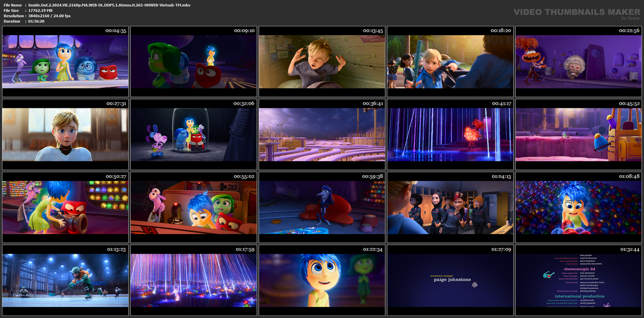The width and height of the screenshot is (644, 318).
Task: Select the thumbnail at 00:04:35
Action: [x=65, y=61]
